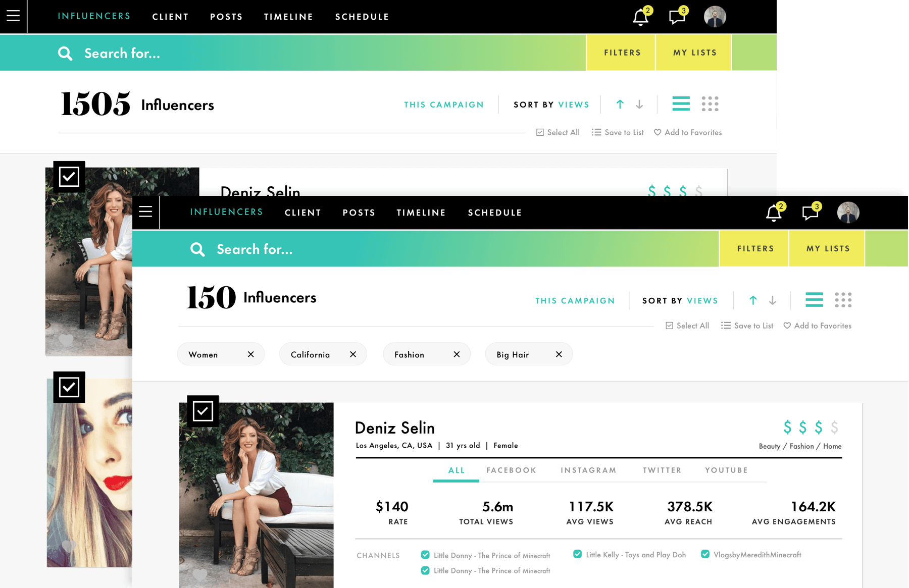Toggle VlogsbyMeredithMinecraft channel checkbox
This screenshot has width=909, height=588.
click(x=705, y=554)
